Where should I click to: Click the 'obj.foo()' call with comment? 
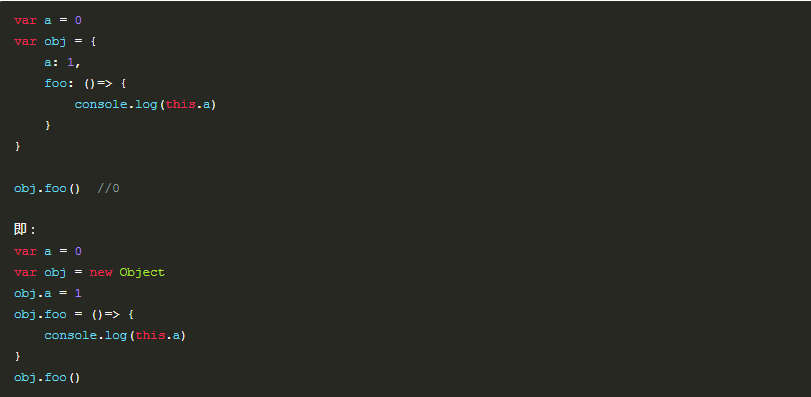click(x=67, y=188)
